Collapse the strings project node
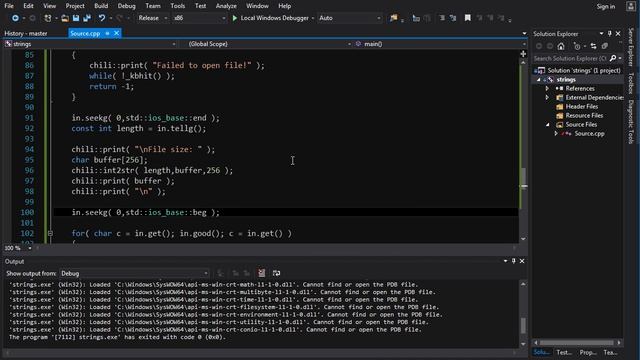Image resolution: width=640 pixels, height=360 pixels. click(x=539, y=80)
